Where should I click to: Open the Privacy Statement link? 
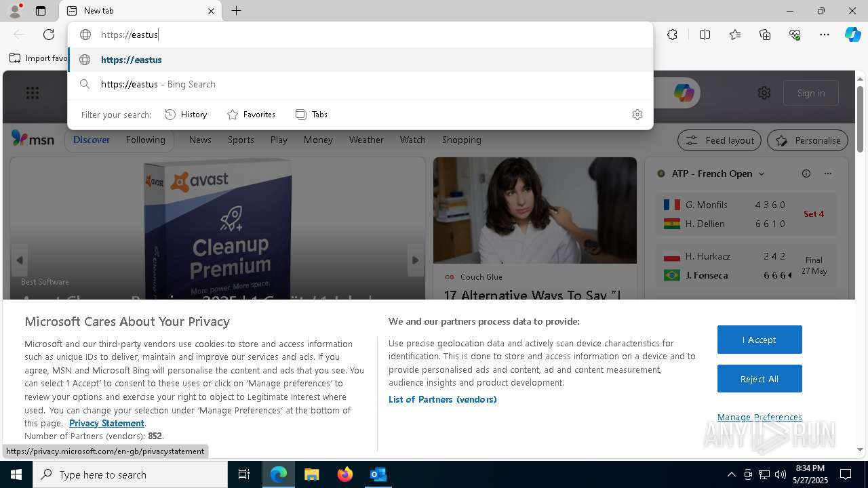106,423
